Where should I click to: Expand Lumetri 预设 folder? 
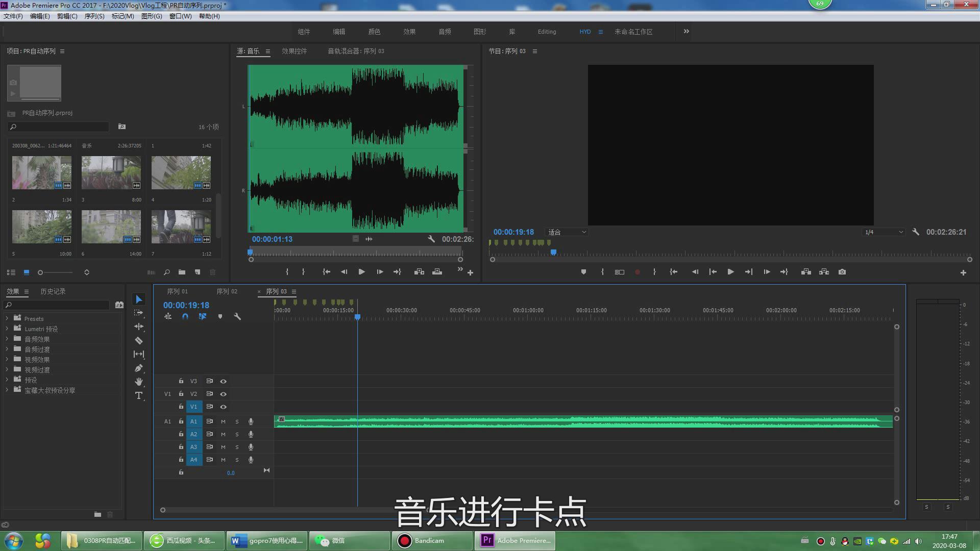pos(7,329)
